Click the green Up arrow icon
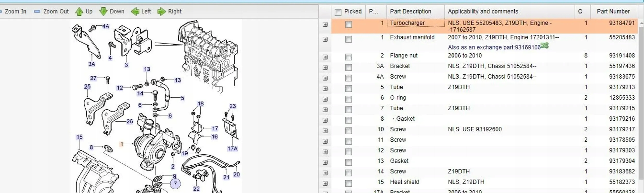The image size is (644, 193). tap(79, 12)
